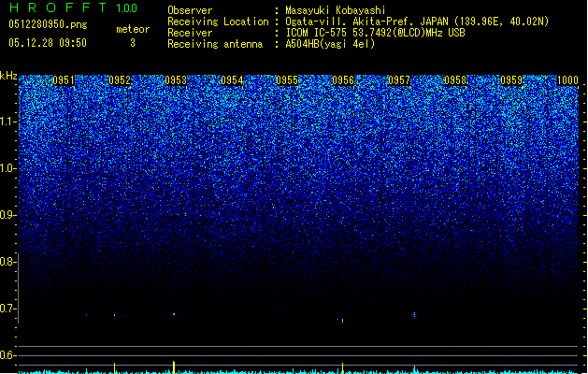Screen dimensions: 588x374
Task: Click the 0954 time marker
Action: click(x=232, y=80)
